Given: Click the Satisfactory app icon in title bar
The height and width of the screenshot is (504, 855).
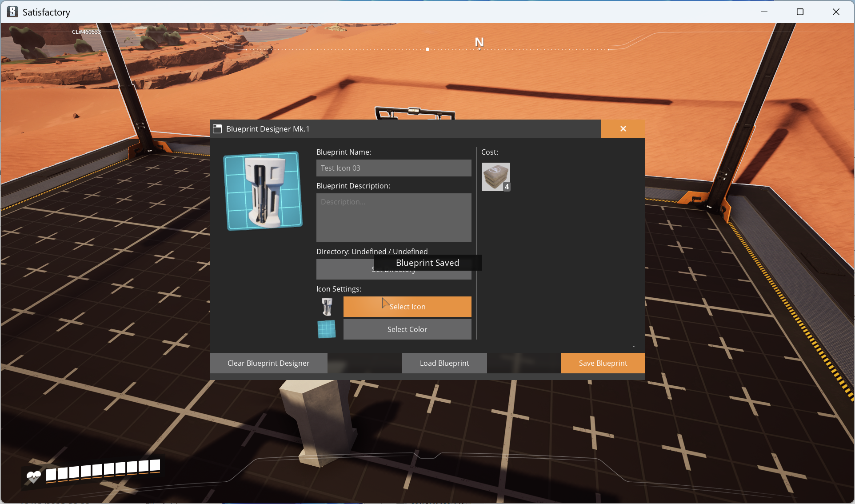Looking at the screenshot, I should click(12, 12).
